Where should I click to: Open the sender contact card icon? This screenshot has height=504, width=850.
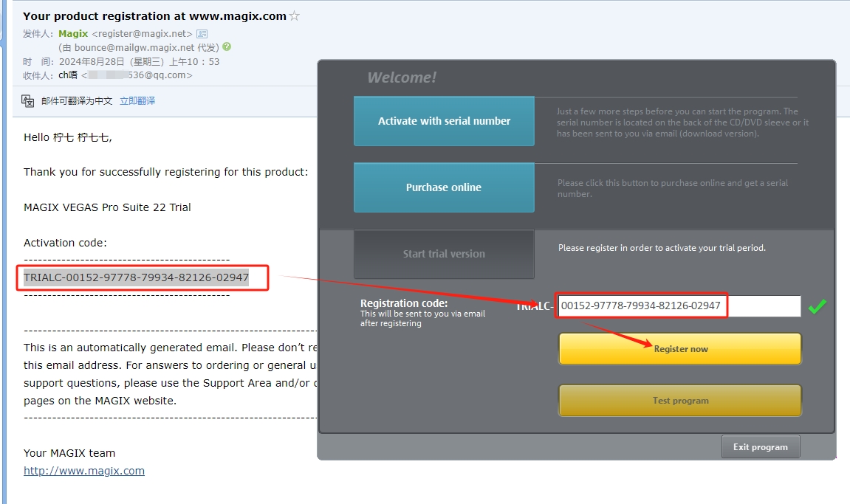202,34
